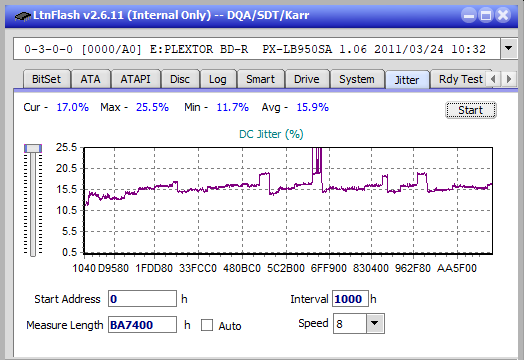Open the ATAPI tab
The image size is (524, 360).
point(135,79)
